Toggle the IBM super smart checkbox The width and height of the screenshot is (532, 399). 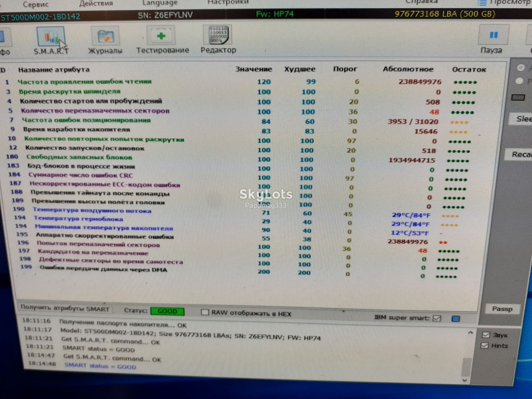tap(437, 318)
